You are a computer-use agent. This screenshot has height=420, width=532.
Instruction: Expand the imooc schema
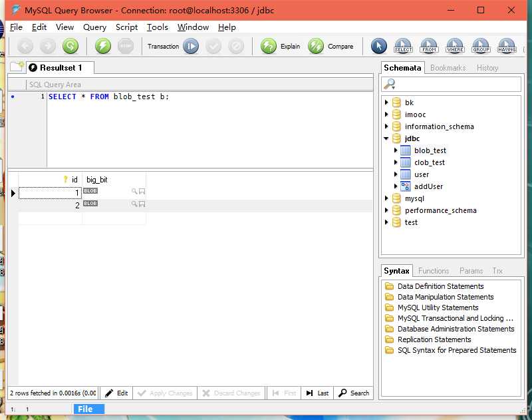386,114
